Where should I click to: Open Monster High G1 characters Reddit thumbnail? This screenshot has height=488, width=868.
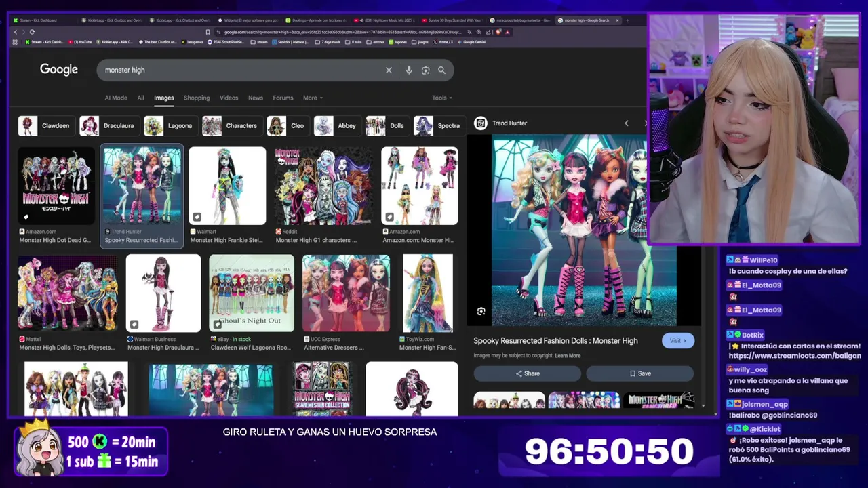pyautogui.click(x=323, y=186)
